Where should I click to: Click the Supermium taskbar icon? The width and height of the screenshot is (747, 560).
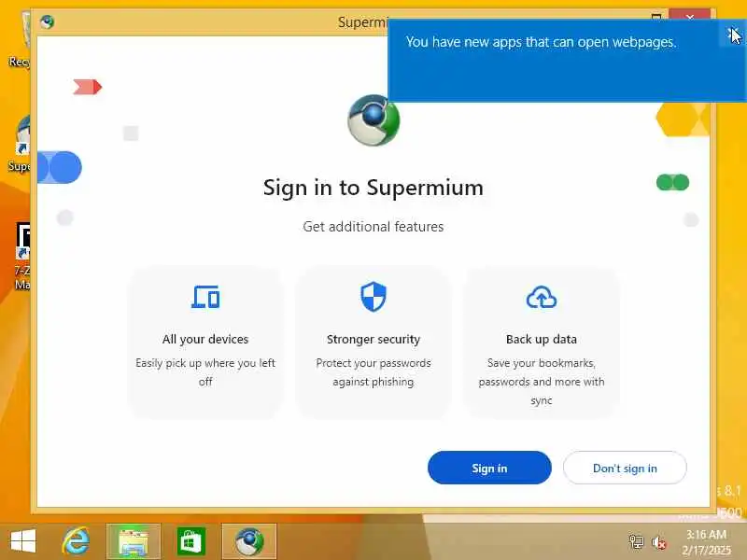point(249,541)
